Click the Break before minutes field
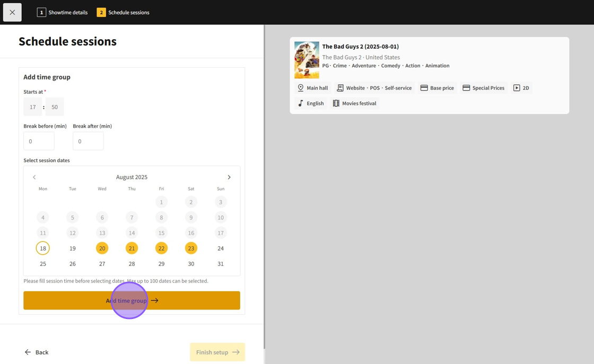594x364 pixels. (x=39, y=141)
